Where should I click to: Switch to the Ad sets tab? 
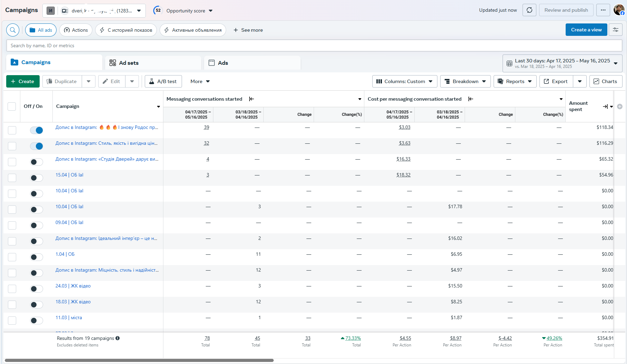click(153, 63)
